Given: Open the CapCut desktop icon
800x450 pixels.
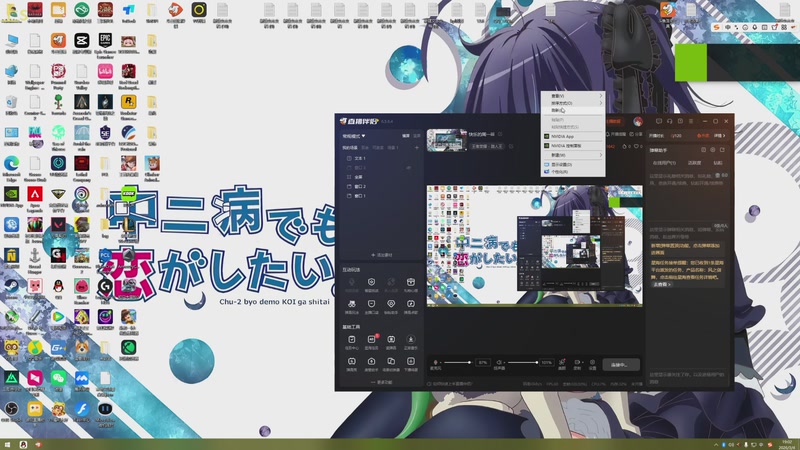Looking at the screenshot, I should tap(82, 43).
